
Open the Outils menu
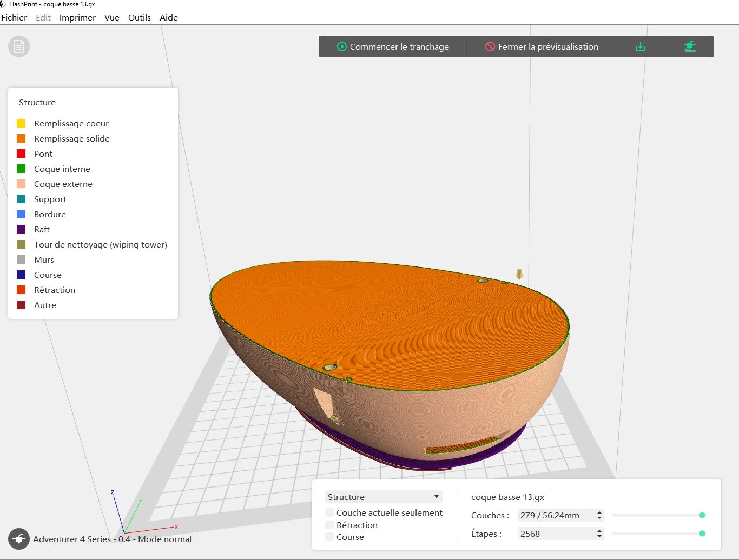pyautogui.click(x=140, y=17)
